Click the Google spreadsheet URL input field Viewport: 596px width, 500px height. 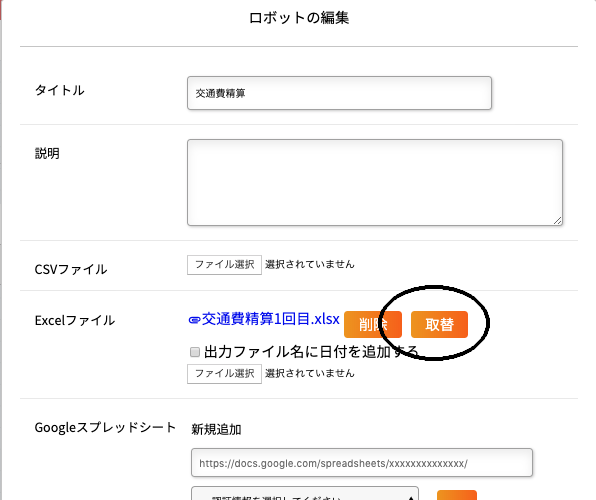pyautogui.click(x=362, y=463)
